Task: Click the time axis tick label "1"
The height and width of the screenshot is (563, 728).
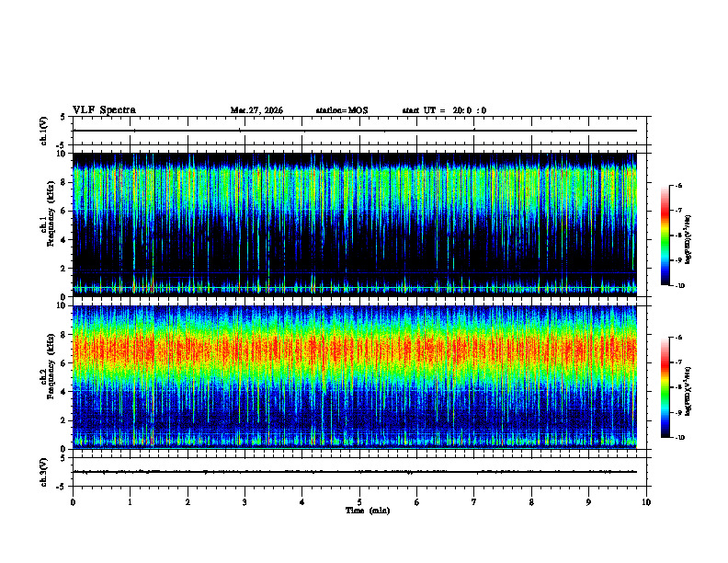Action: 130,502
